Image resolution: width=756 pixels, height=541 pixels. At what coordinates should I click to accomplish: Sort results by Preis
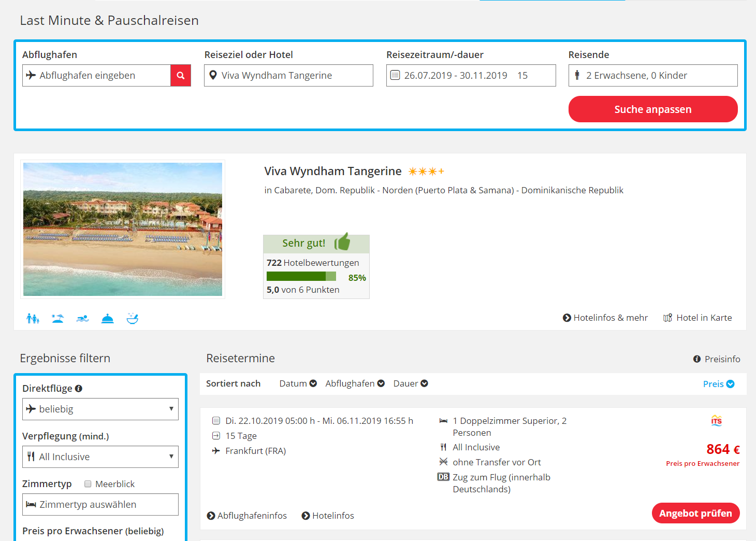[x=719, y=384]
